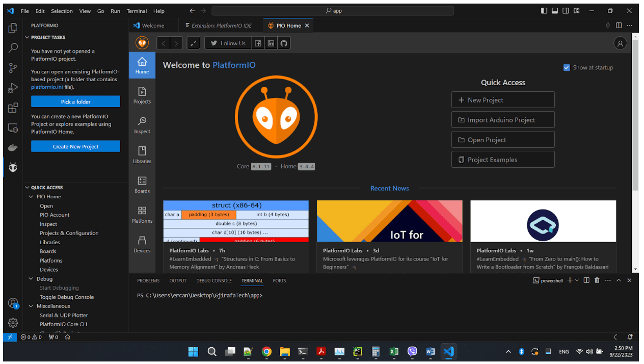Toggle secondary side bar layout button
This screenshot has height=364, width=644.
click(x=566, y=11)
